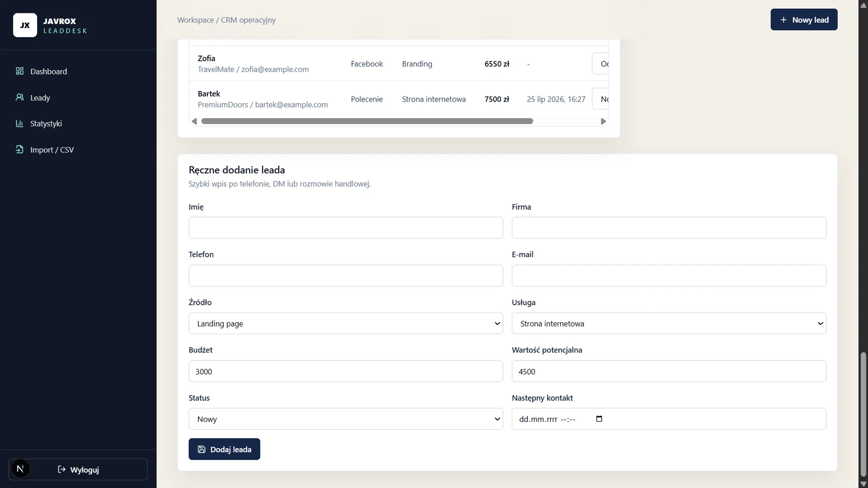Image resolution: width=868 pixels, height=488 pixels.
Task: Expand the Usługa dropdown
Action: pos(669,323)
